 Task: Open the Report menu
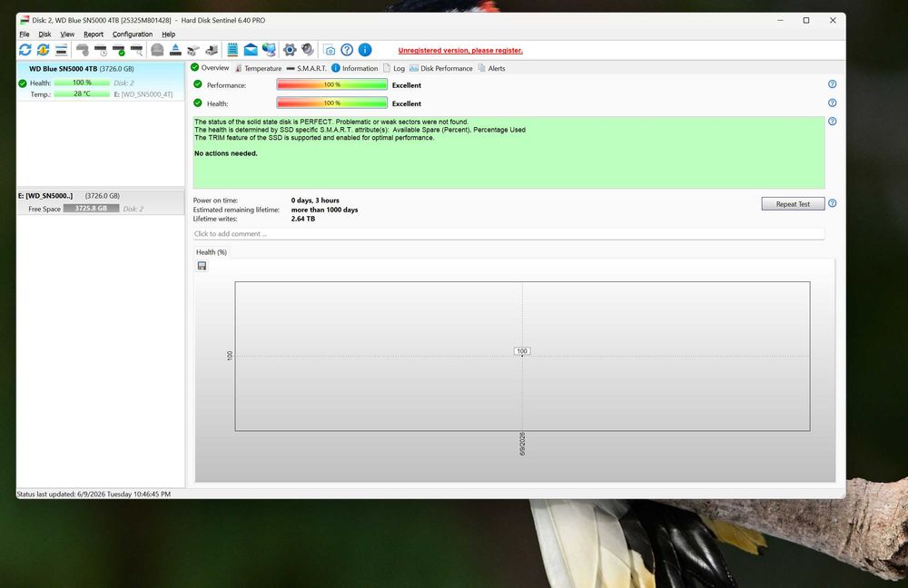point(94,34)
